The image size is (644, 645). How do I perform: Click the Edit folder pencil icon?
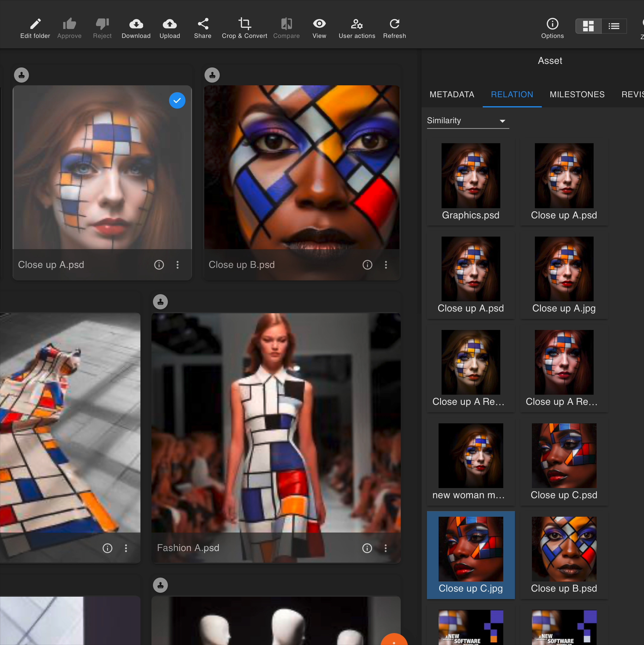point(35,24)
